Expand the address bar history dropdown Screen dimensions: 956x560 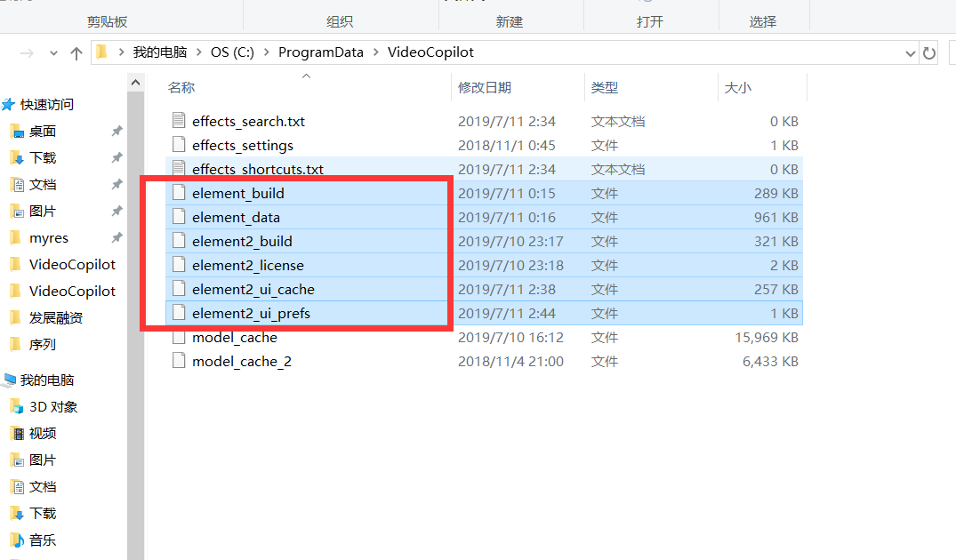tap(910, 53)
